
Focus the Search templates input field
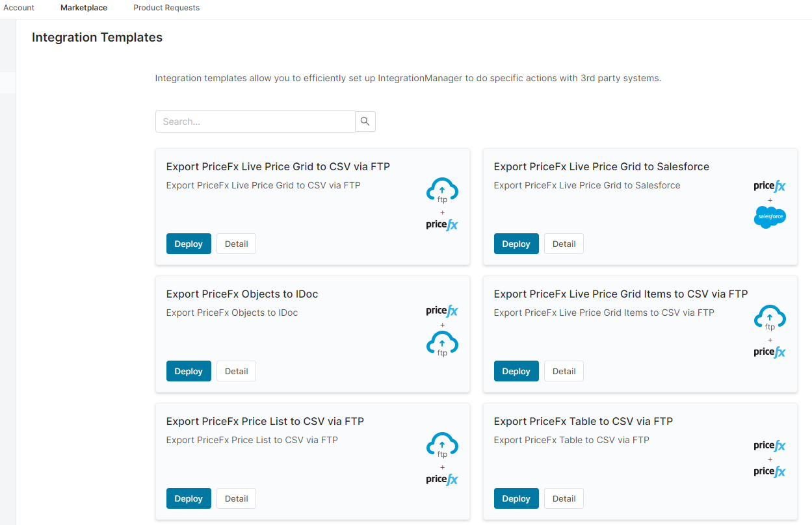(x=255, y=122)
